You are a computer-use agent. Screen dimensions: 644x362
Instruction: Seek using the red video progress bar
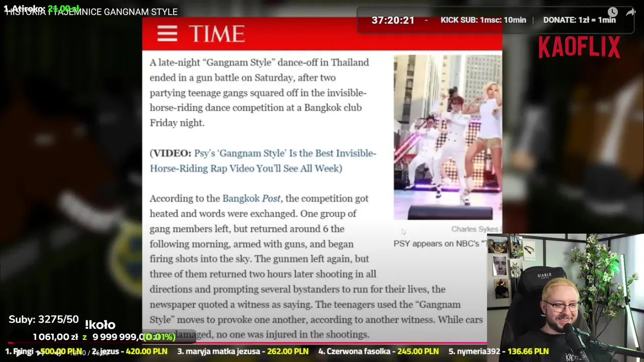coord(247,343)
